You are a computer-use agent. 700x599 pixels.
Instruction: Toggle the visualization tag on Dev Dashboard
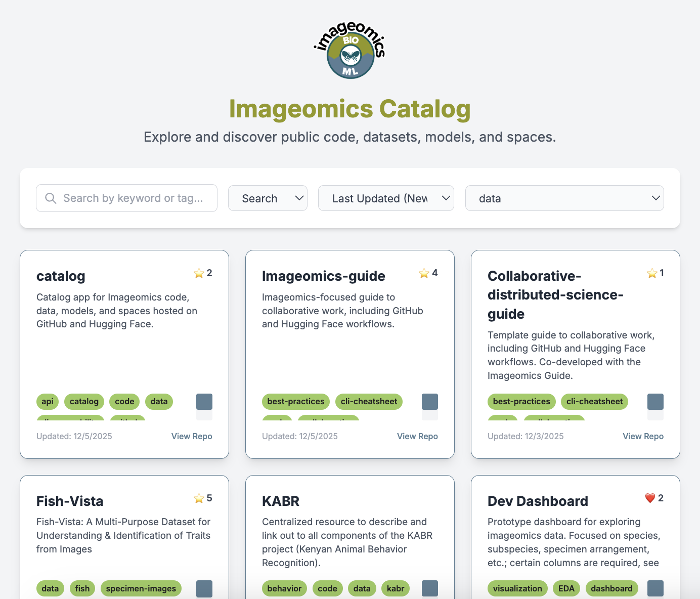point(517,588)
